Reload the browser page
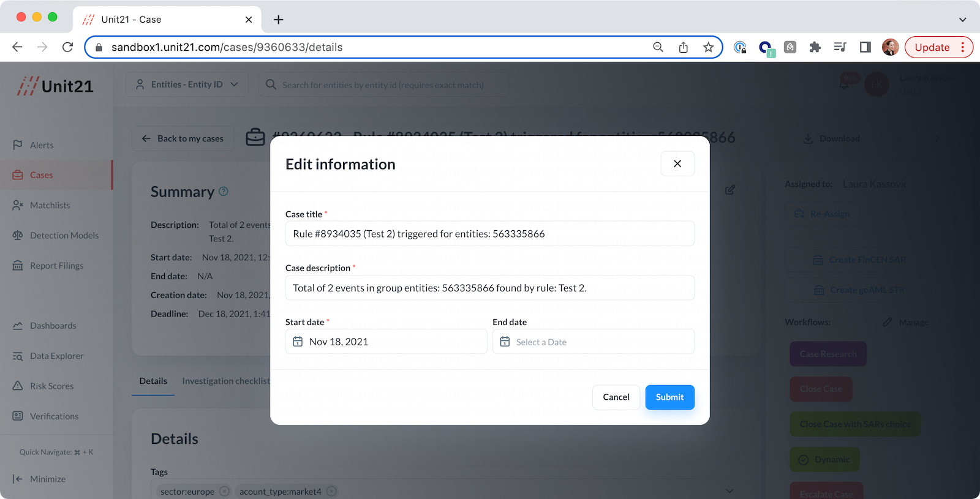 point(68,47)
